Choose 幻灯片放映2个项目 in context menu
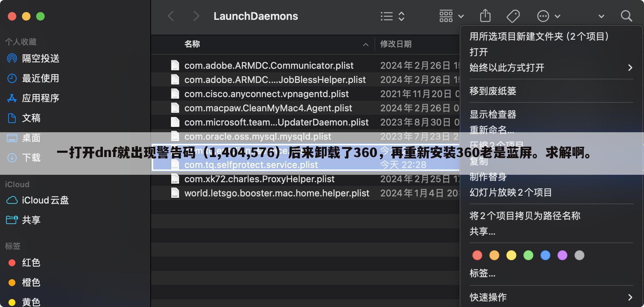644x307 pixels. [511, 192]
